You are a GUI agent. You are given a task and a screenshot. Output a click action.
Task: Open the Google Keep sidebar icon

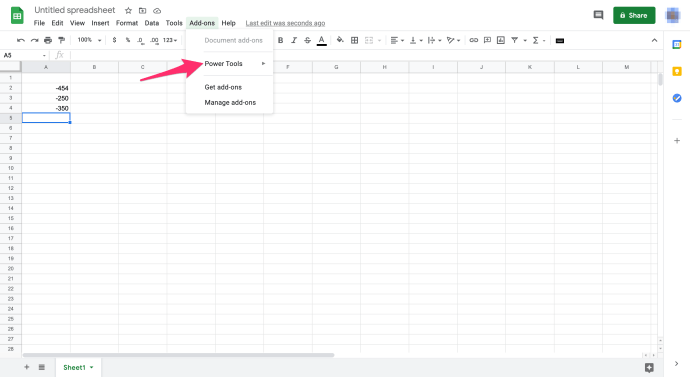pyautogui.click(x=677, y=71)
